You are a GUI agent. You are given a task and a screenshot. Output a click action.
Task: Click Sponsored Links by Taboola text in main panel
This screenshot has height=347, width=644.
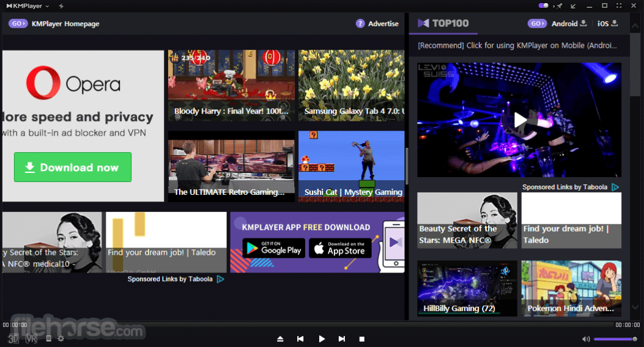click(x=169, y=279)
